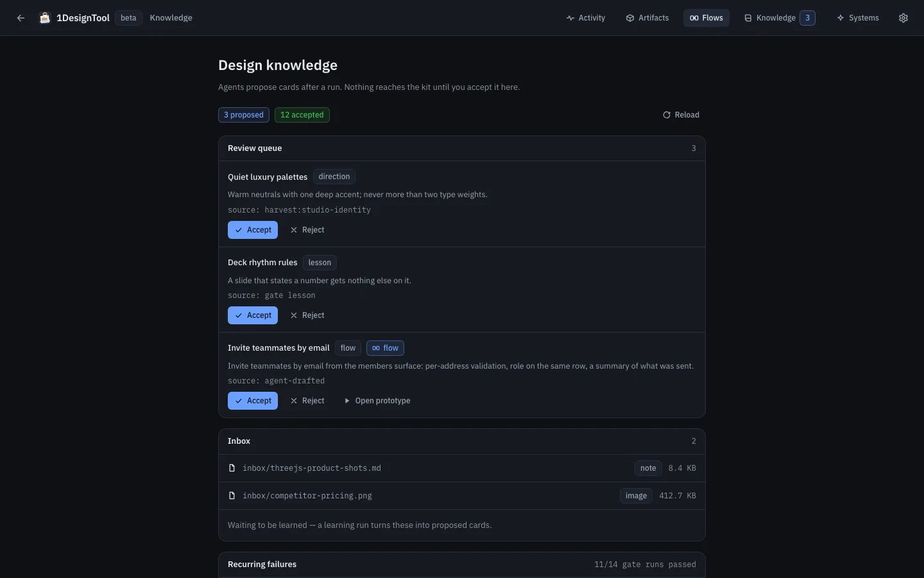Viewport: 924px width, 578px height.
Task: Go to the Systems tab
Action: point(858,18)
